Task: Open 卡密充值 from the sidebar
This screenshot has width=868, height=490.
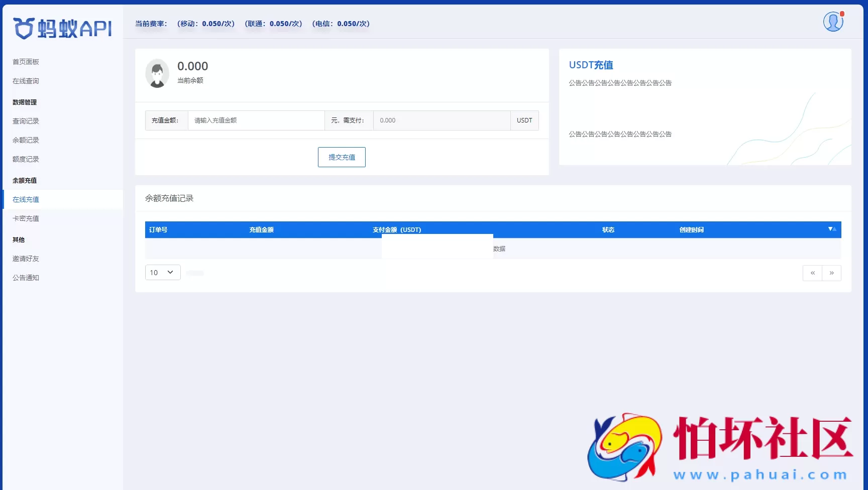Action: pos(26,218)
